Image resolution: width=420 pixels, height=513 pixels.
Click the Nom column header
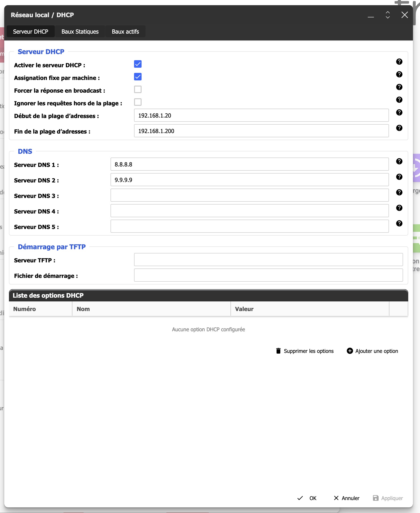[x=151, y=309]
